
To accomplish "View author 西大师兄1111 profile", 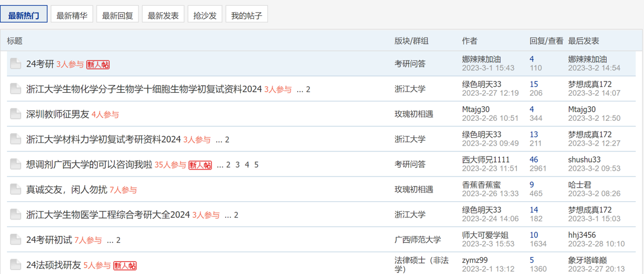I will [486, 160].
